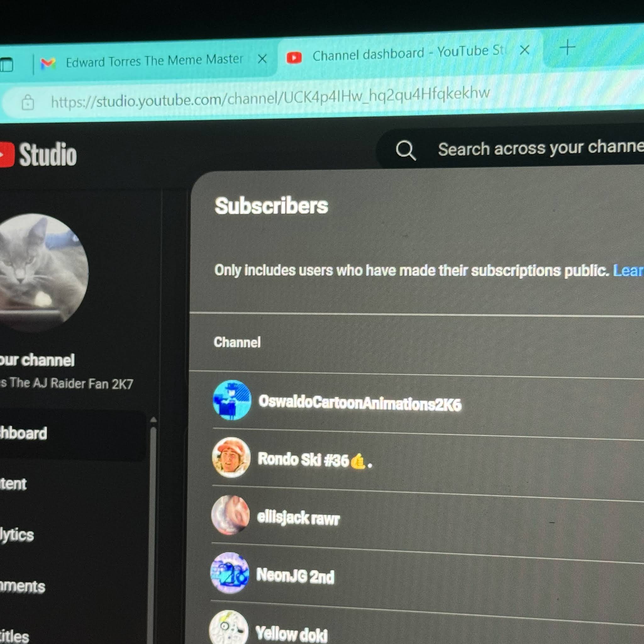
Task: Click the Learn more link
Action: point(628,270)
